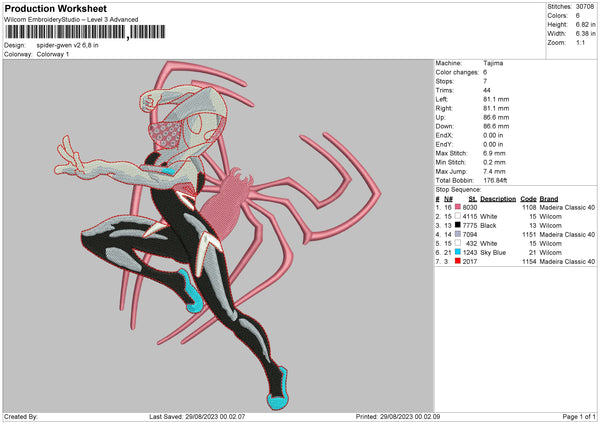Select the Wilcom EmbroideryStudio Level 3 Advanced text
The image size is (600, 424).
(x=71, y=20)
